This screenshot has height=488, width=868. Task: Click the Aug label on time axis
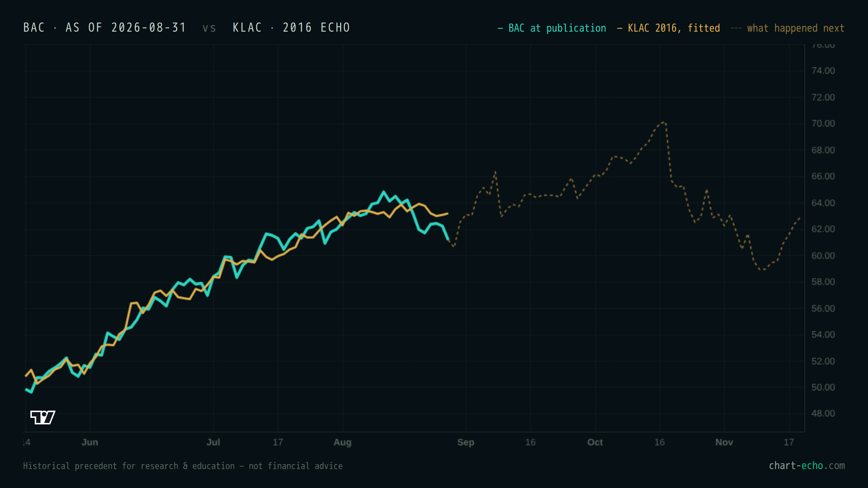[342, 442]
